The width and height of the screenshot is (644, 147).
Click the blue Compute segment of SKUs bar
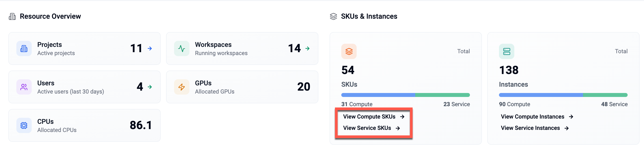[x=378, y=95]
